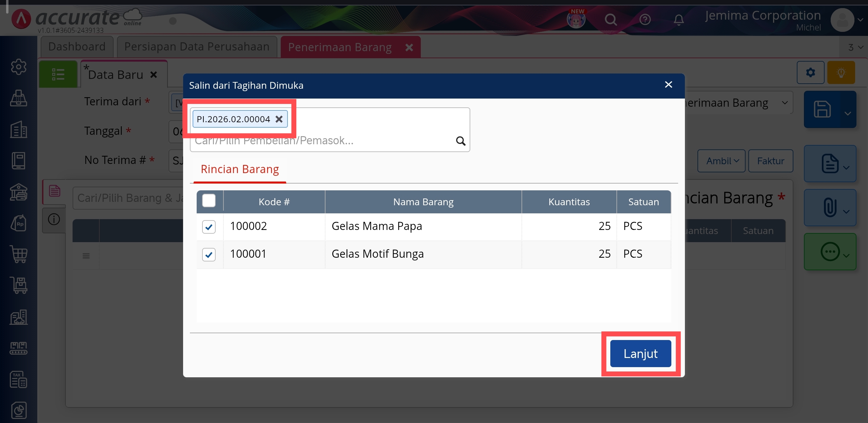The width and height of the screenshot is (868, 423).
Task: Open the shopping cart module in the sidebar
Action: (x=18, y=254)
